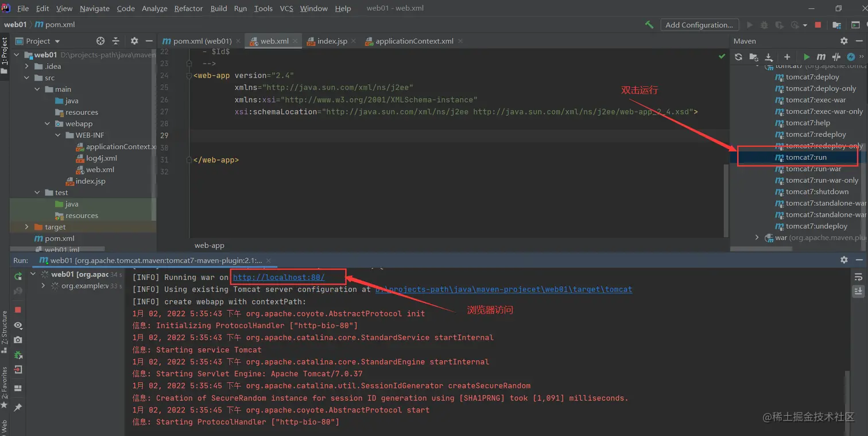Open Project panel settings gear
This screenshot has width=868, height=436.
click(134, 41)
